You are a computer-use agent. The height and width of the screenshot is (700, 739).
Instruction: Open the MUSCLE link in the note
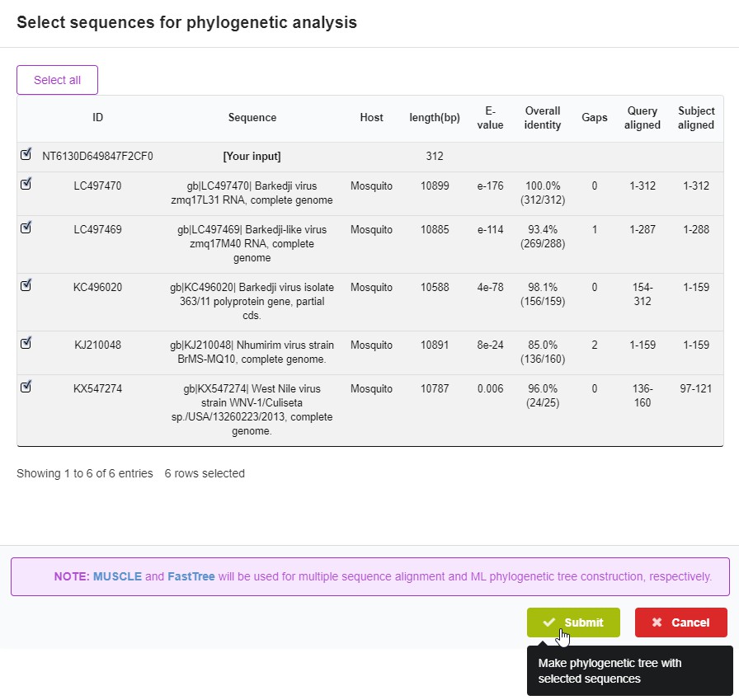click(x=117, y=576)
